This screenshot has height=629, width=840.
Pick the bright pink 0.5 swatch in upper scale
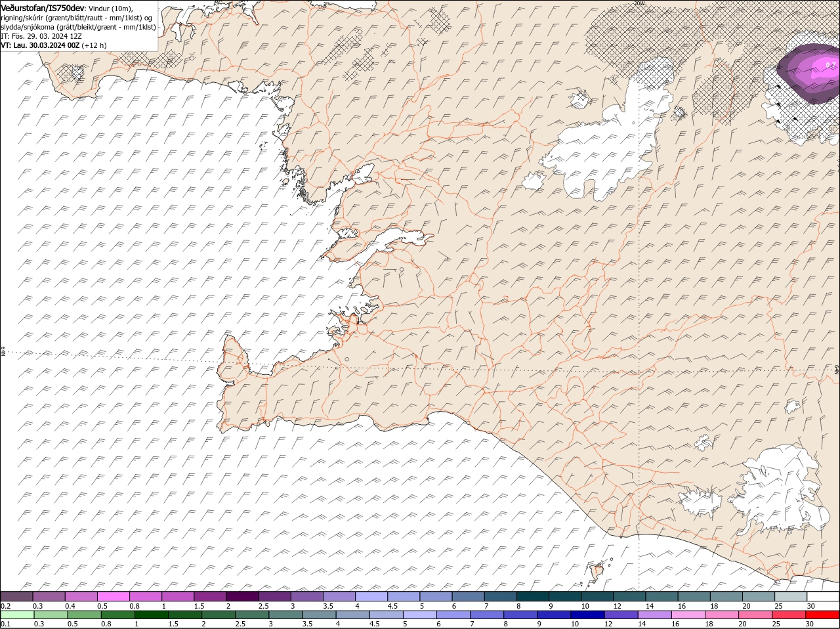coord(113,596)
